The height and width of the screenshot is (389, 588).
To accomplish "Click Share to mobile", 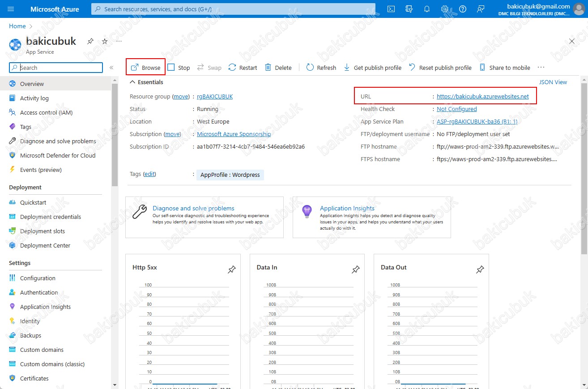I will (505, 68).
